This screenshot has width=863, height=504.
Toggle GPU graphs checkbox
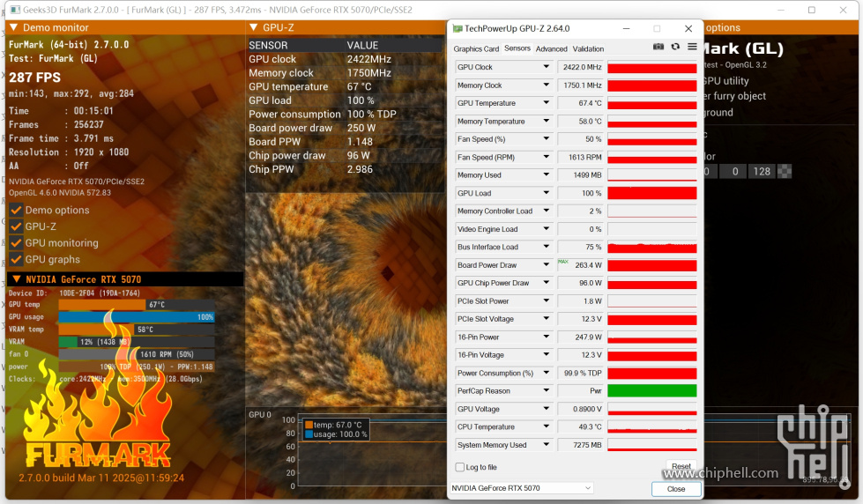coord(16,260)
